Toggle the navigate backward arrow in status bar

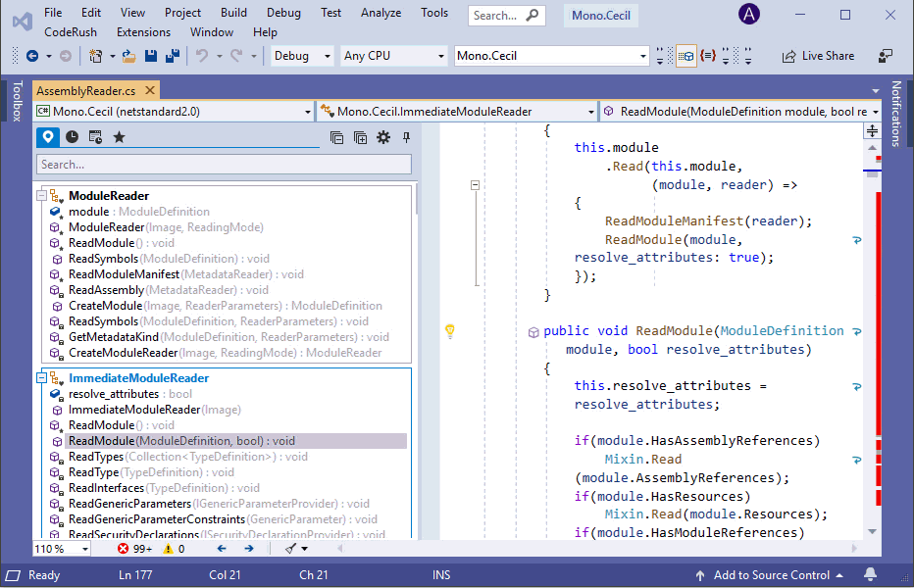(221, 549)
